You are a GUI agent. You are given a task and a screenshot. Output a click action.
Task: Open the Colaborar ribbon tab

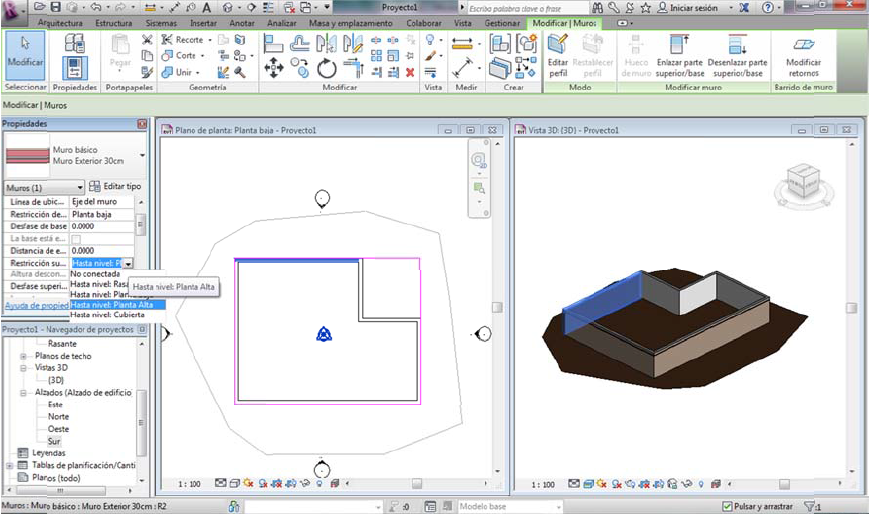(423, 23)
